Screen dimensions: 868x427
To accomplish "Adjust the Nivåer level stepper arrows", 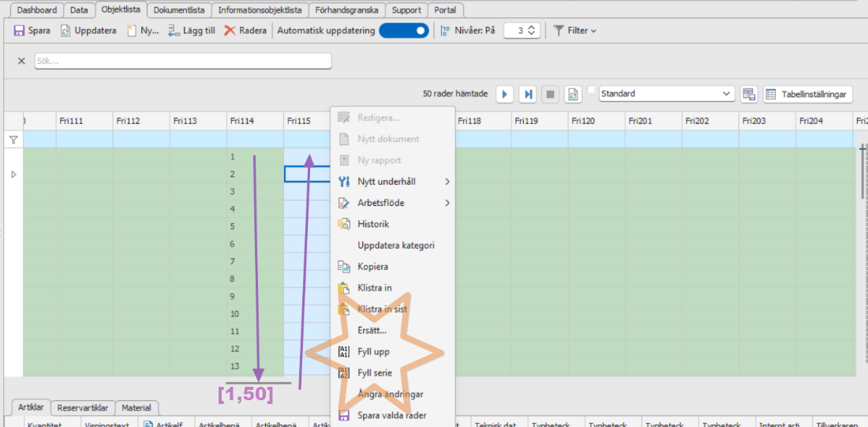I will 531,31.
